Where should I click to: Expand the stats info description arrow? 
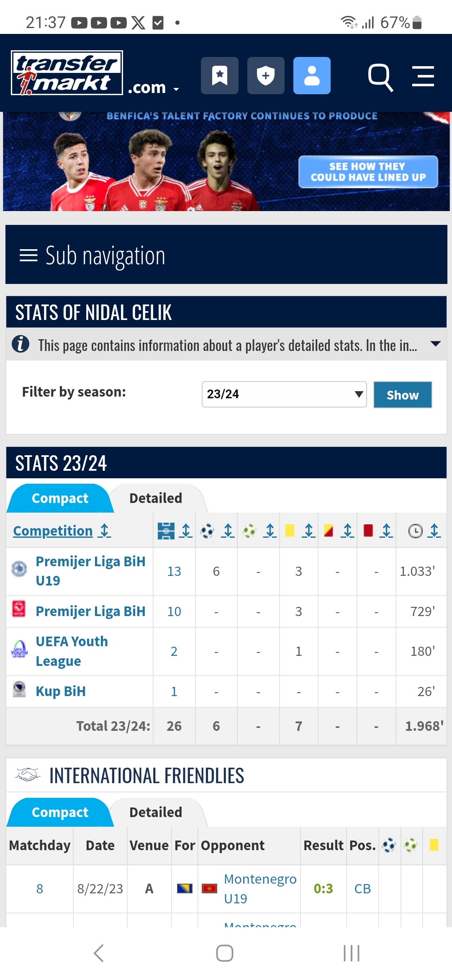tap(435, 344)
